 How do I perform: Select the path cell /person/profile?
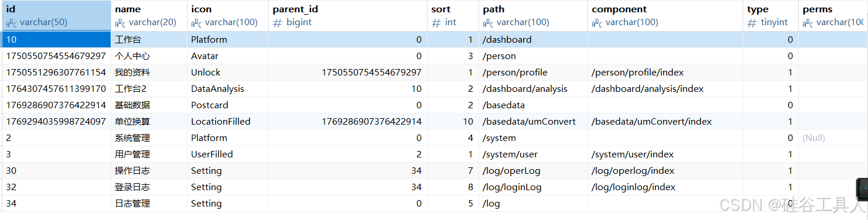pos(533,73)
